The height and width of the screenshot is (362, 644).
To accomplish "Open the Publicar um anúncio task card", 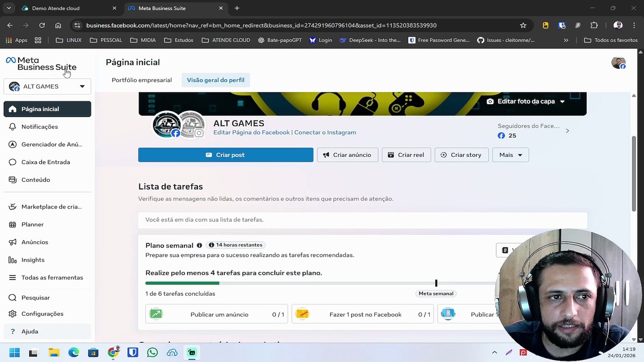I will 217,314.
